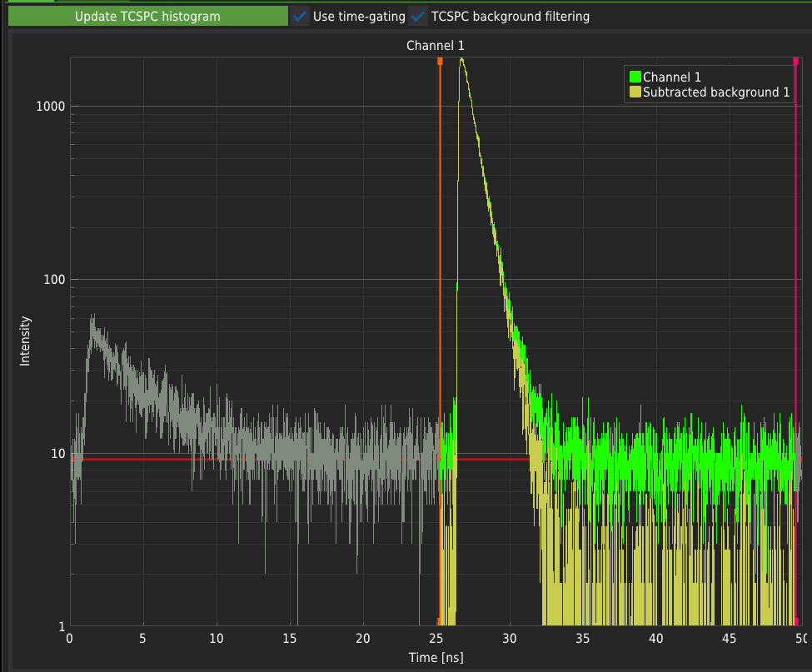
Task: Click the 1000 tick on the intensity axis
Action: (52, 107)
